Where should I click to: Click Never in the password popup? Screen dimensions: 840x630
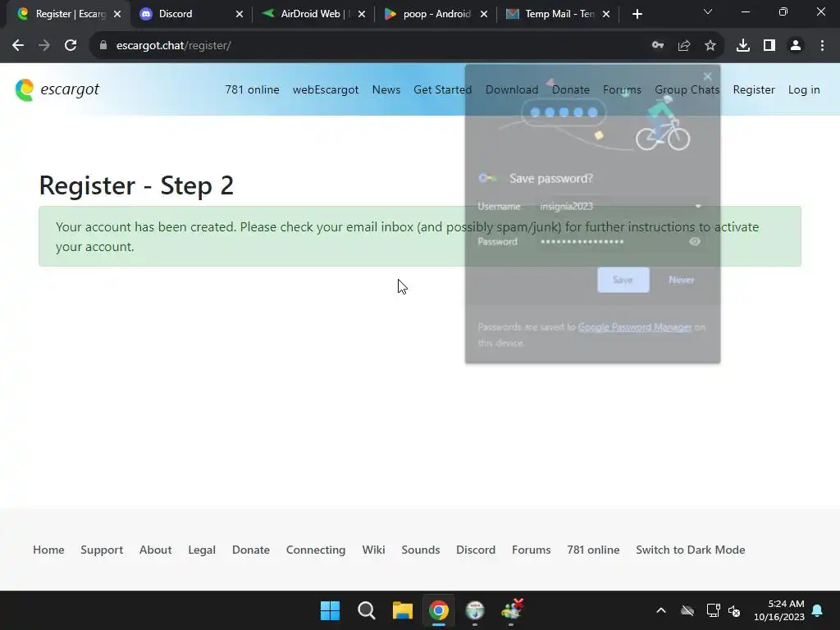point(682,280)
